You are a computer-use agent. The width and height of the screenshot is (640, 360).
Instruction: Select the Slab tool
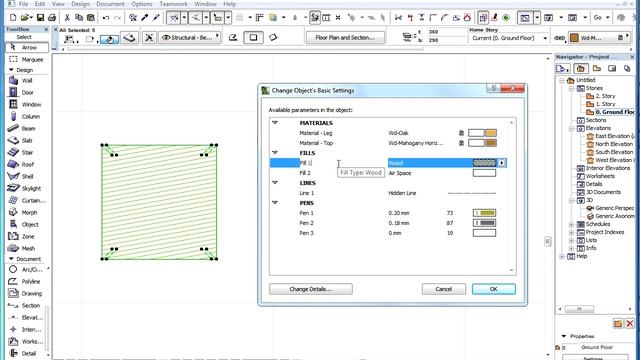(x=27, y=140)
